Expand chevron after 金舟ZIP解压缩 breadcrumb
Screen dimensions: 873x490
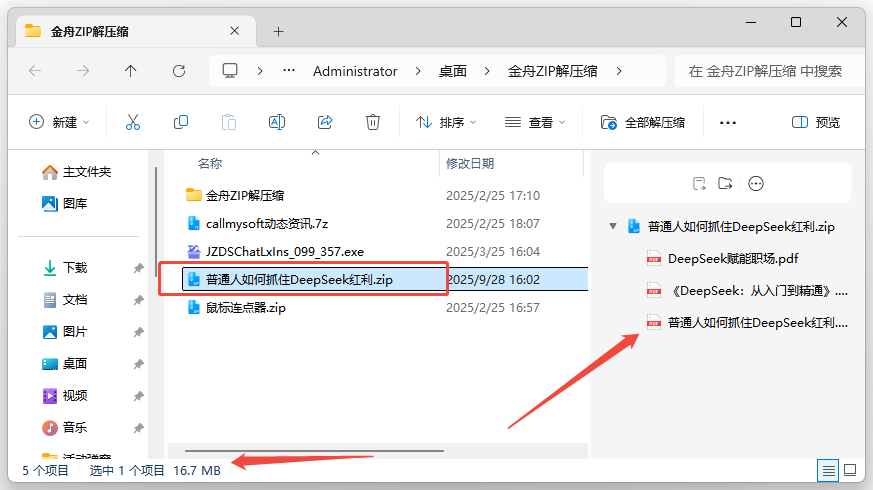tap(619, 71)
